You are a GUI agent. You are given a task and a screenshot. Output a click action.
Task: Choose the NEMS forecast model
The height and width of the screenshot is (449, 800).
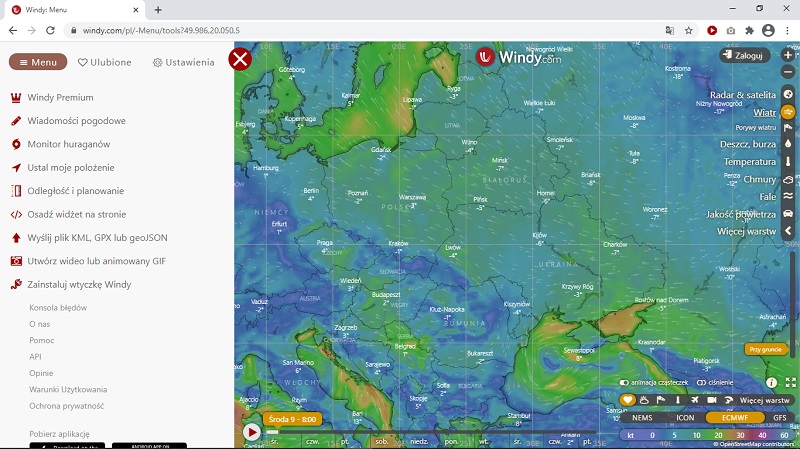(x=642, y=417)
